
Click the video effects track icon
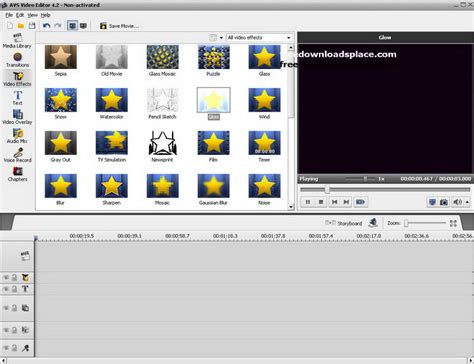click(25, 278)
